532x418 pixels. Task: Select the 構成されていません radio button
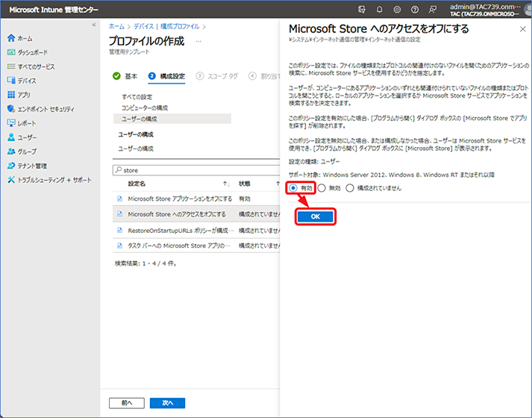(x=350, y=187)
